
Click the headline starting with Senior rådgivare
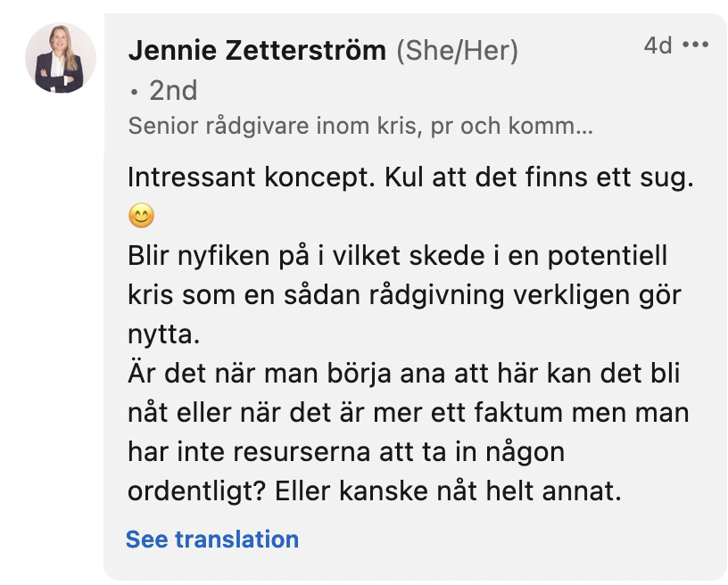click(x=360, y=126)
